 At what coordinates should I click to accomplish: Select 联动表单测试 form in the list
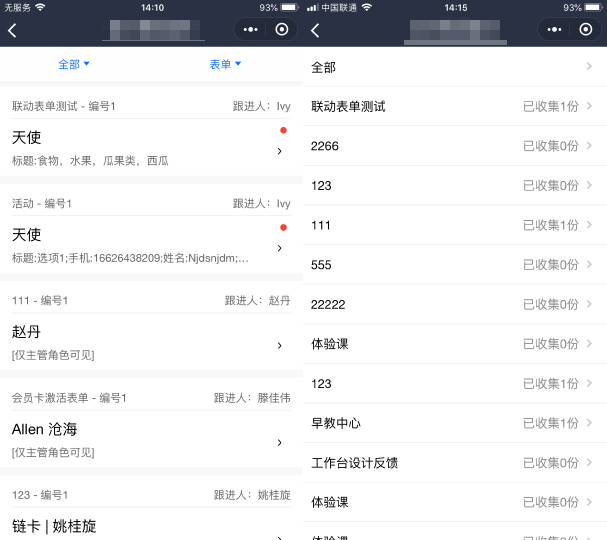(x=455, y=106)
